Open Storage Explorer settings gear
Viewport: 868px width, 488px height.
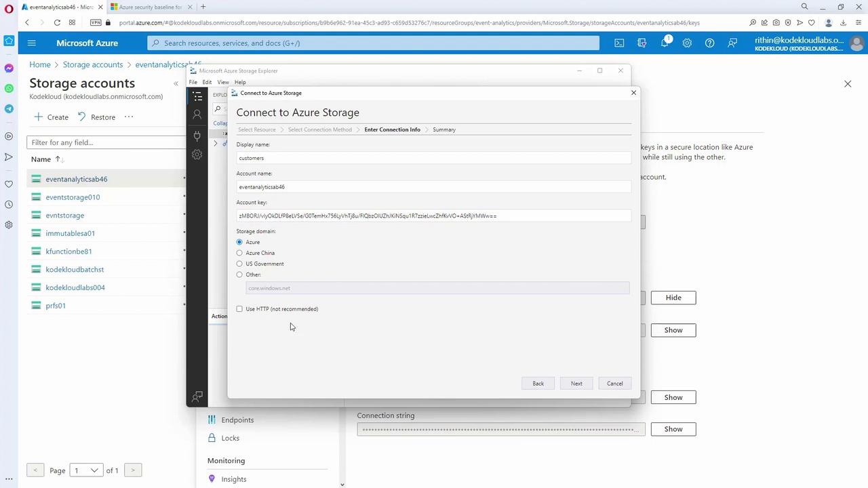[x=197, y=155]
